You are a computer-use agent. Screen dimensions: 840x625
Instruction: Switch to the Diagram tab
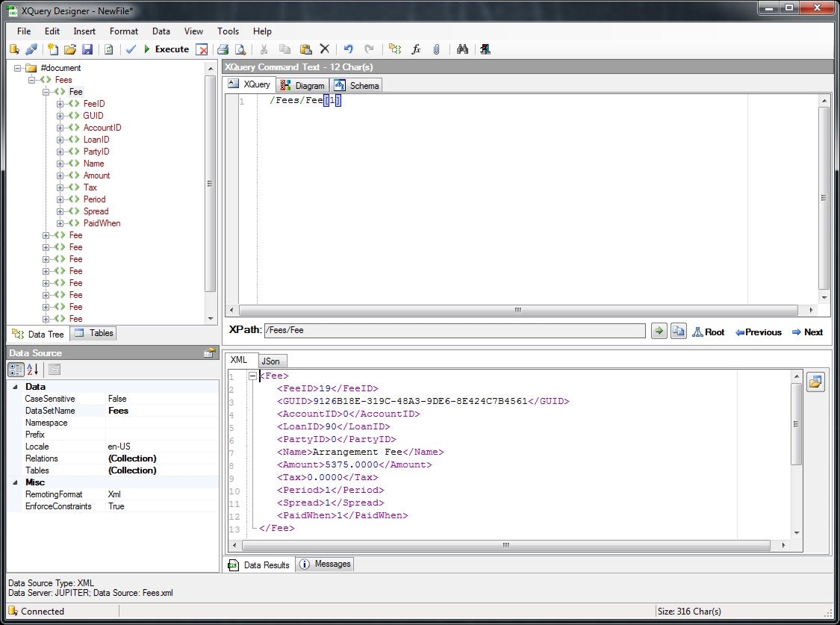pyautogui.click(x=302, y=84)
